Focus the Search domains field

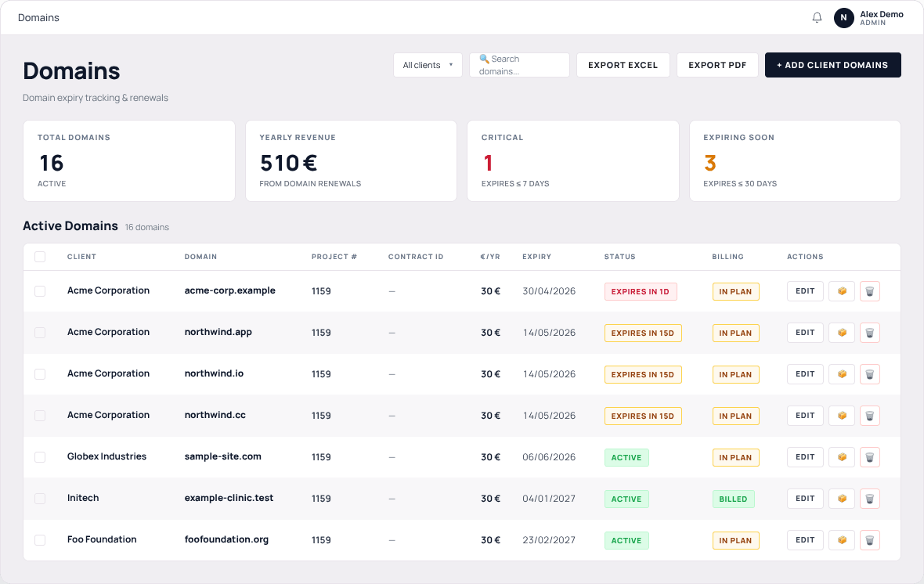tap(519, 65)
